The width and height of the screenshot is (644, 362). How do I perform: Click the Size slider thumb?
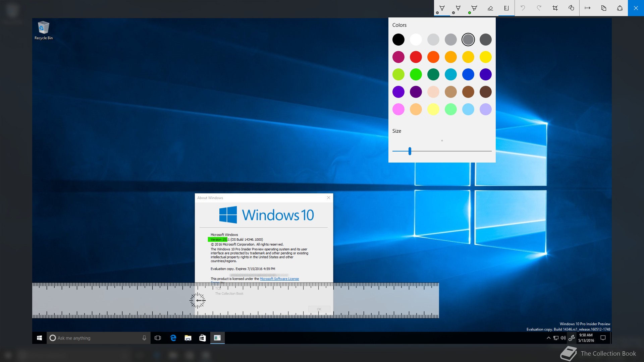click(410, 151)
